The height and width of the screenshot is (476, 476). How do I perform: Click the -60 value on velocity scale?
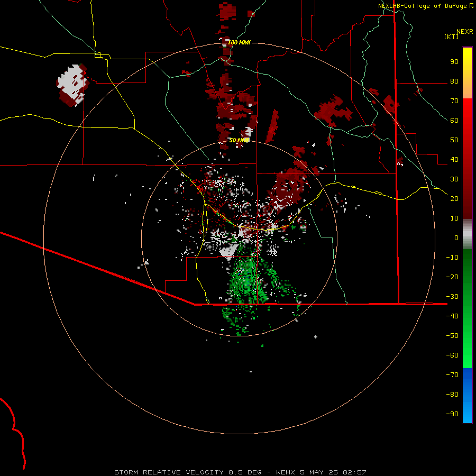[x=452, y=355]
